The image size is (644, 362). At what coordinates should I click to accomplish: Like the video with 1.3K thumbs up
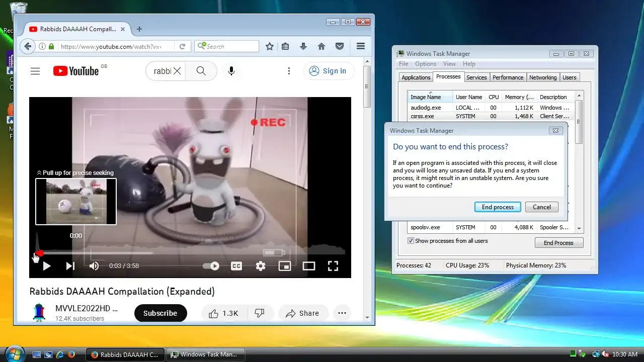click(223, 313)
